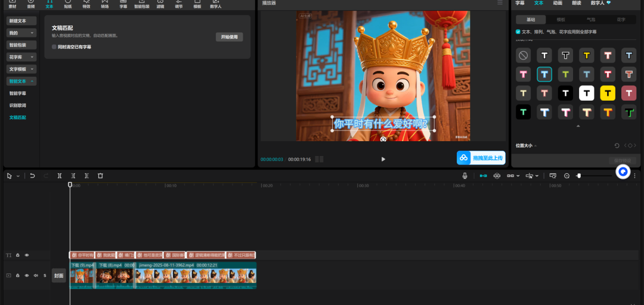Open the linkage icon dropdown arrow
This screenshot has height=305, width=644.
pyautogui.click(x=518, y=176)
